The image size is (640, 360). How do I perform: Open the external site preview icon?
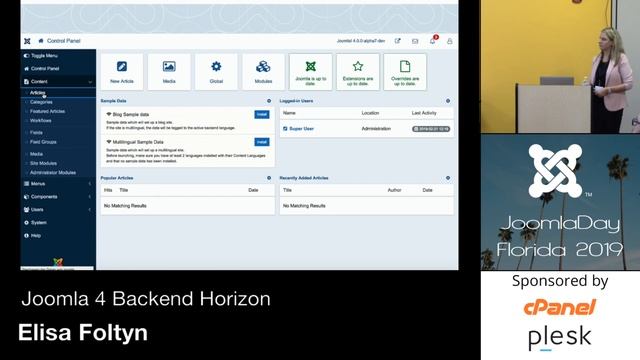point(398,41)
